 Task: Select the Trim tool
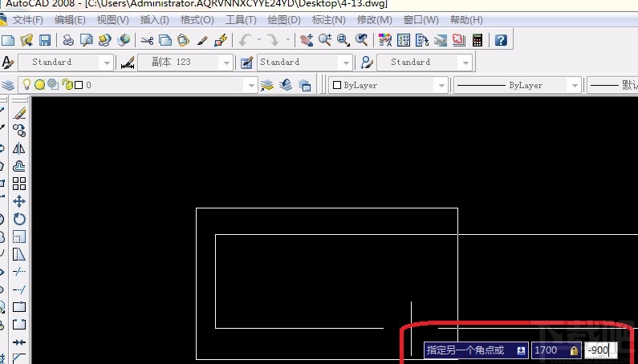point(19,272)
